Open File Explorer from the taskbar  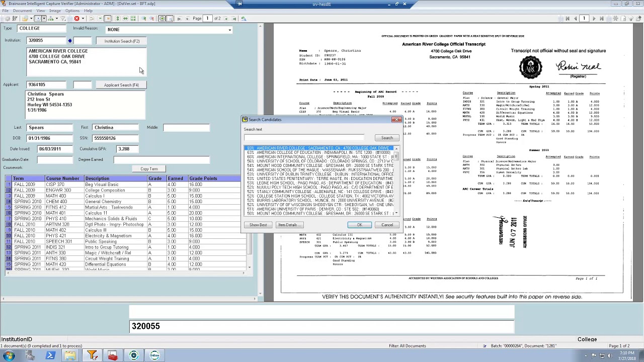pyautogui.click(x=70, y=356)
